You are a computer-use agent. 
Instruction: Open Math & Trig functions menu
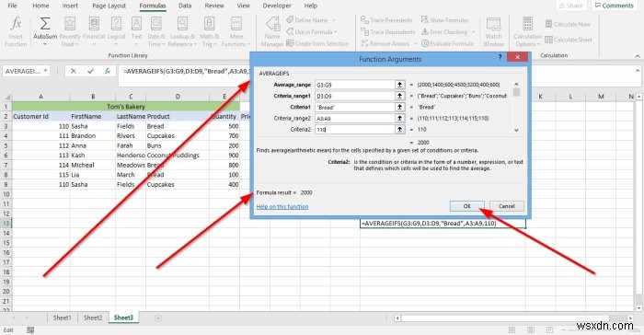pos(209,31)
